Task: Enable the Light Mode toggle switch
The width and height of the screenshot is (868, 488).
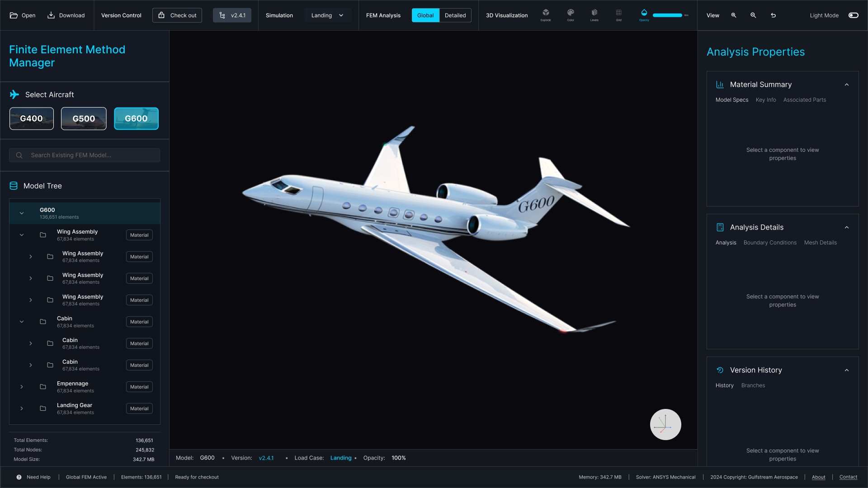Action: pos(853,15)
